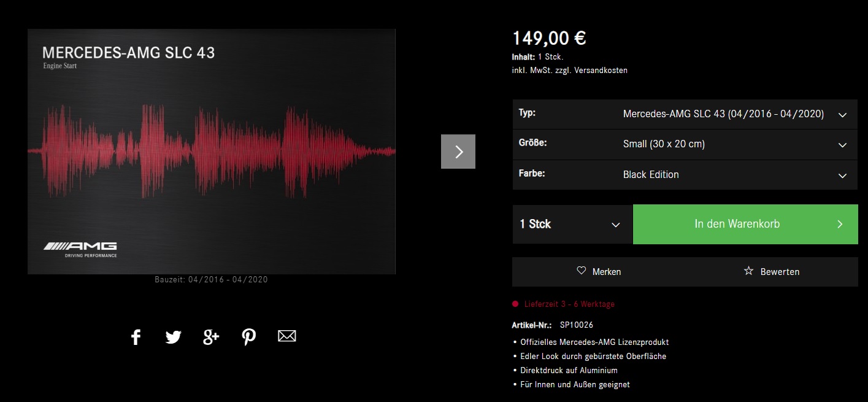Share the product via Google+
The width and height of the screenshot is (868, 402).
coord(210,336)
